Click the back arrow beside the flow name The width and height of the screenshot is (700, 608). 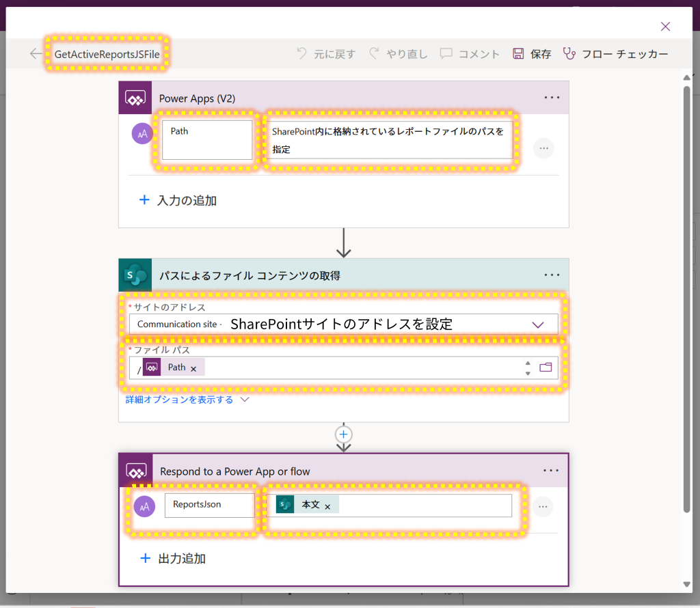[36, 54]
